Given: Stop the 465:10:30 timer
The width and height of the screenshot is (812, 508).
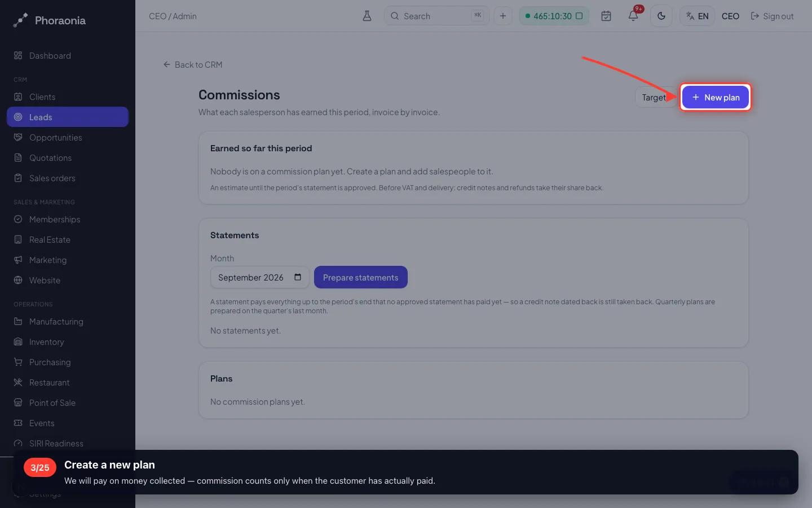Looking at the screenshot, I should pyautogui.click(x=579, y=16).
